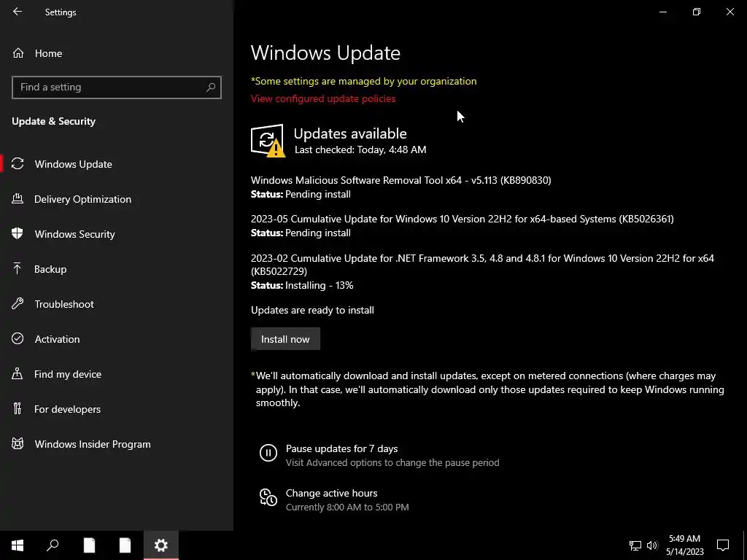Image resolution: width=747 pixels, height=560 pixels.
Task: Click the Activation checkmark icon
Action: pyautogui.click(x=18, y=338)
